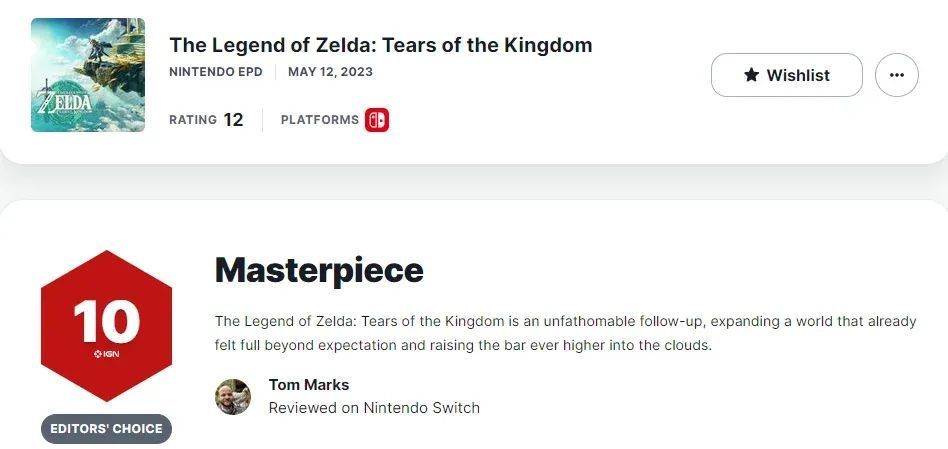Click the May 12, 2023 release date
948x449 pixels.
click(x=330, y=72)
